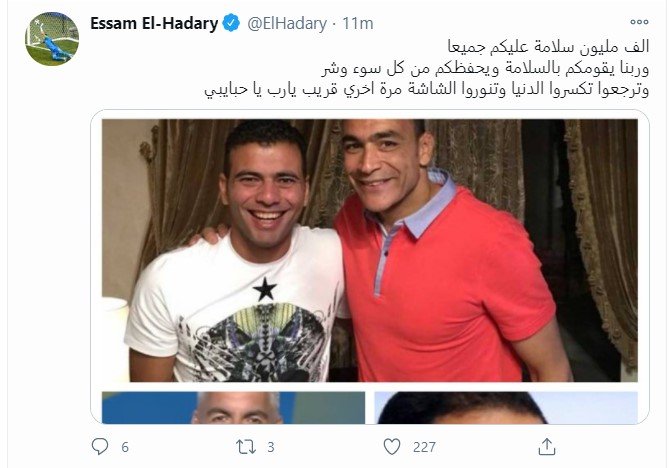Click the reply count number 6
Image resolution: width=669 pixels, height=468 pixels.
click(x=125, y=447)
